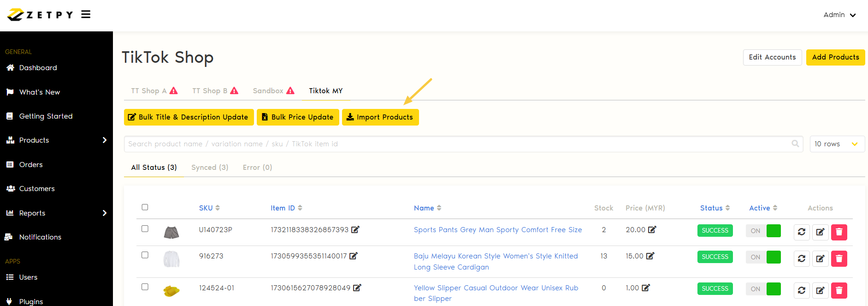Delete the Sports Pants Grey product
Image resolution: width=868 pixels, height=306 pixels.
coord(839,232)
